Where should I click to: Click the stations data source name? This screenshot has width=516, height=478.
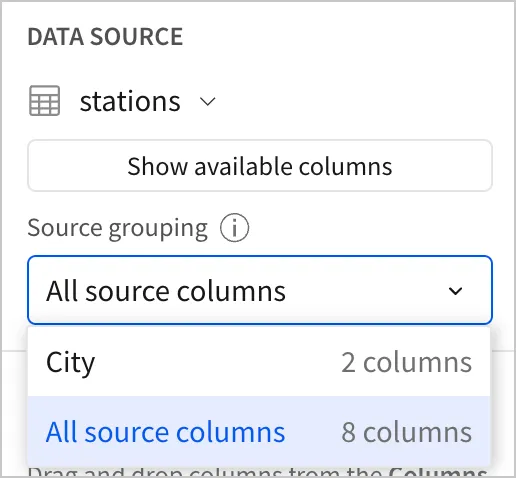pos(130,101)
